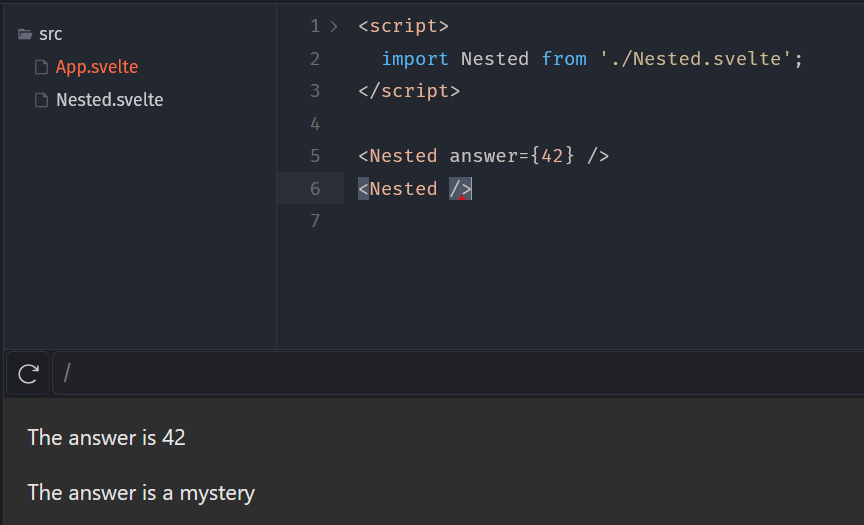Select line 2 via its gutter number
The image size is (864, 525).
[x=315, y=59]
